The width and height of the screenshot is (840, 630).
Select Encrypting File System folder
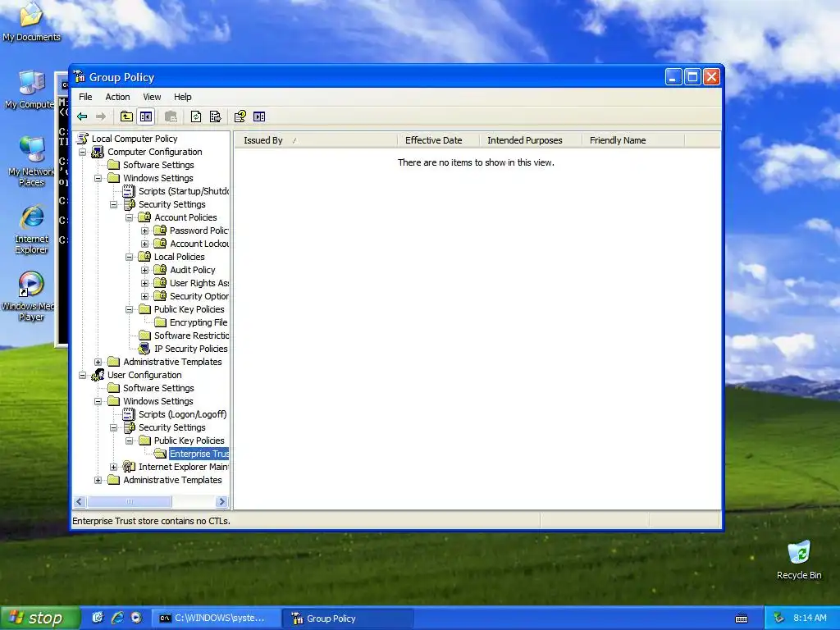pyautogui.click(x=199, y=322)
